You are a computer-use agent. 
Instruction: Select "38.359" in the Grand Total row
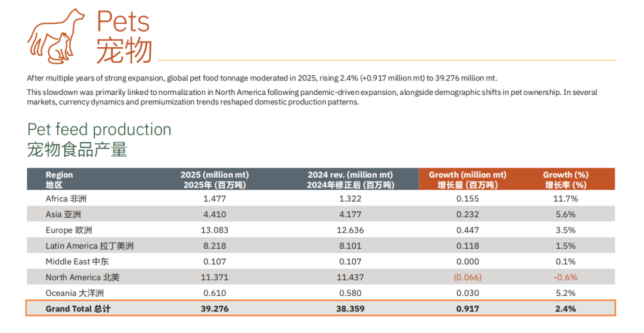[x=351, y=309]
